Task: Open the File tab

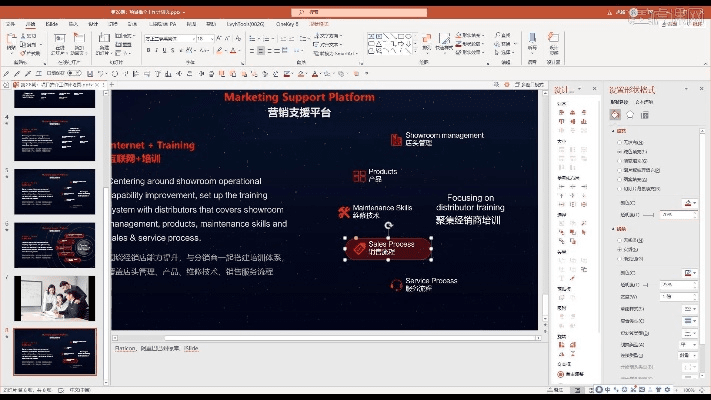Action: point(10,24)
